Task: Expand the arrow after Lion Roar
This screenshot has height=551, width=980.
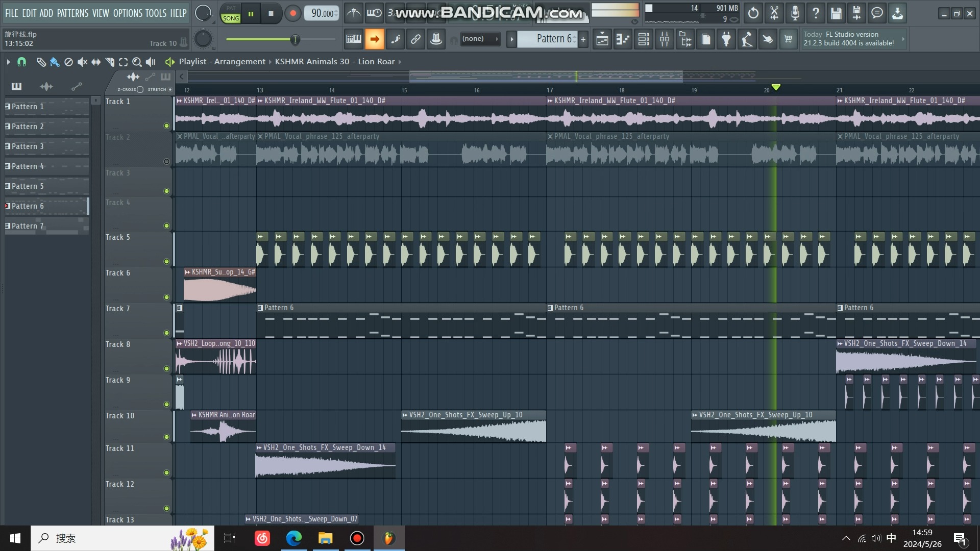Action: coord(400,62)
